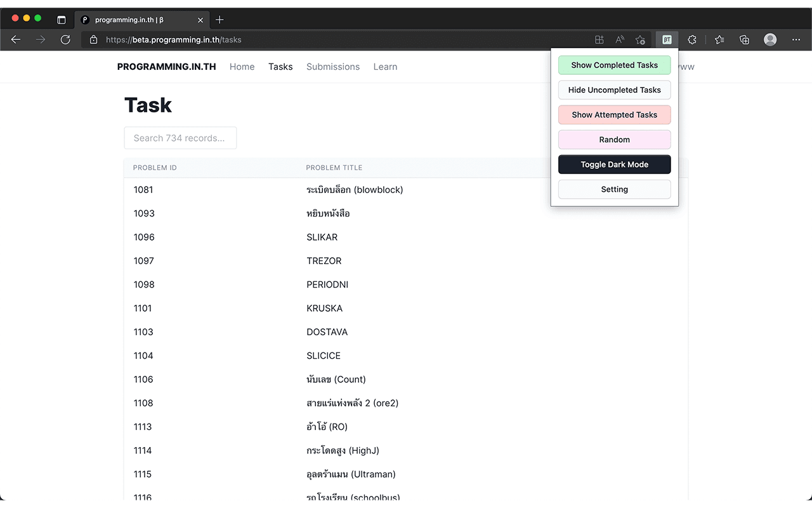Open the SLIKAR task
Screen dimensions: 812x508
[322, 237]
